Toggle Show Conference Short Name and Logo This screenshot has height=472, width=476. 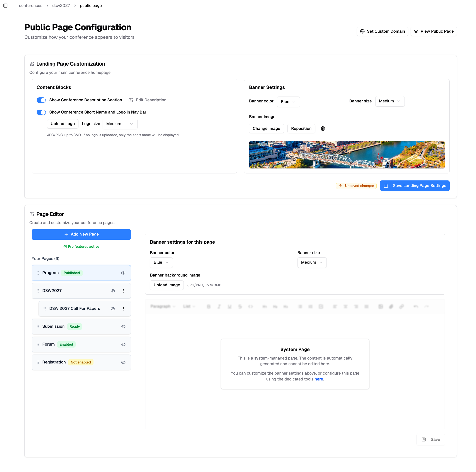41,112
